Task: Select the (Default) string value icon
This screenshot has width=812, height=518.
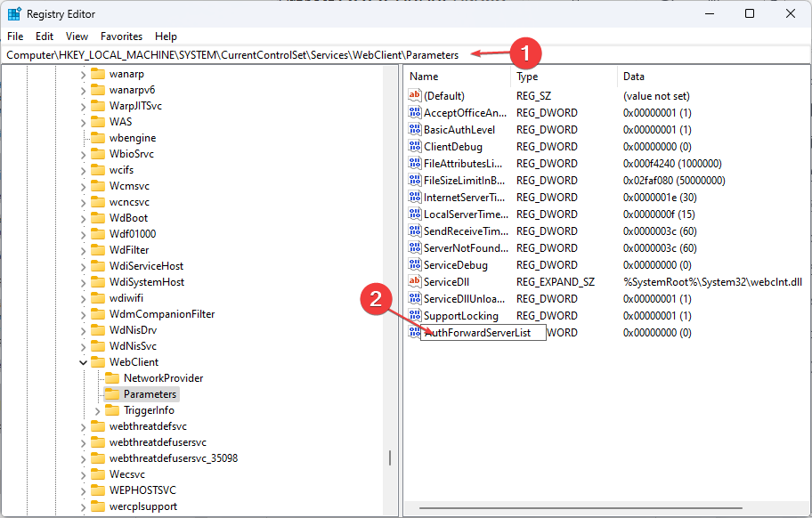Action: [x=414, y=95]
